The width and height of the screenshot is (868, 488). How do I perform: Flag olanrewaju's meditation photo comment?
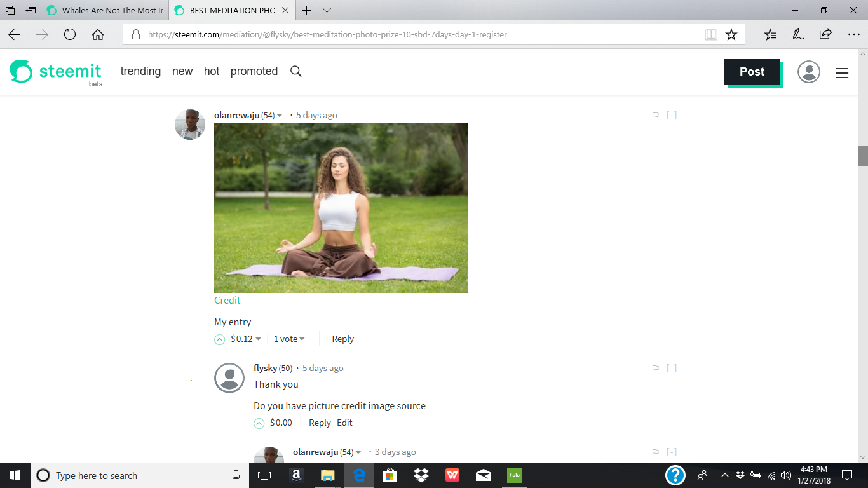click(654, 115)
